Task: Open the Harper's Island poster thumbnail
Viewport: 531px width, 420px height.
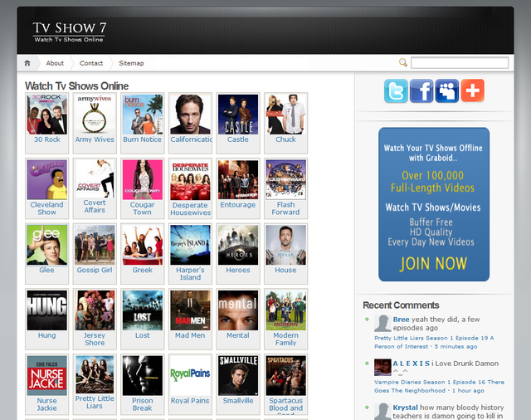Action: click(x=190, y=245)
